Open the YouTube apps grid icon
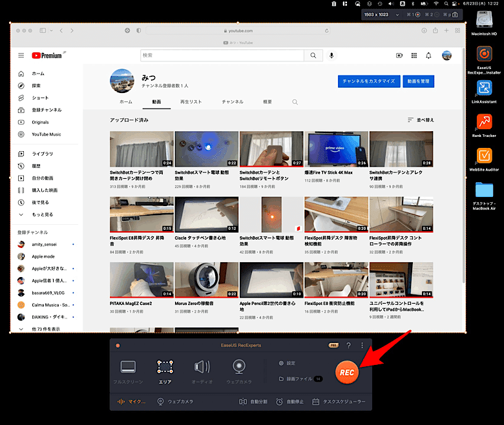Screen dimensions: 504x425 coord(414,56)
